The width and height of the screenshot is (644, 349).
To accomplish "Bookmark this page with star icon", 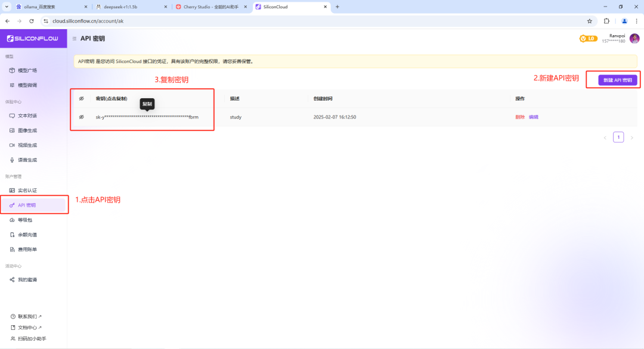I will (x=589, y=21).
